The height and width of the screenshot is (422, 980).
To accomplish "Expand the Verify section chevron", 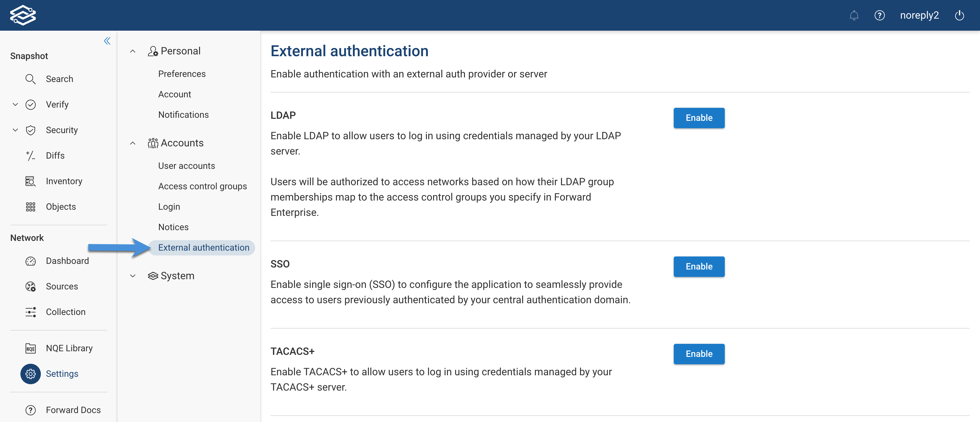I will [x=15, y=104].
